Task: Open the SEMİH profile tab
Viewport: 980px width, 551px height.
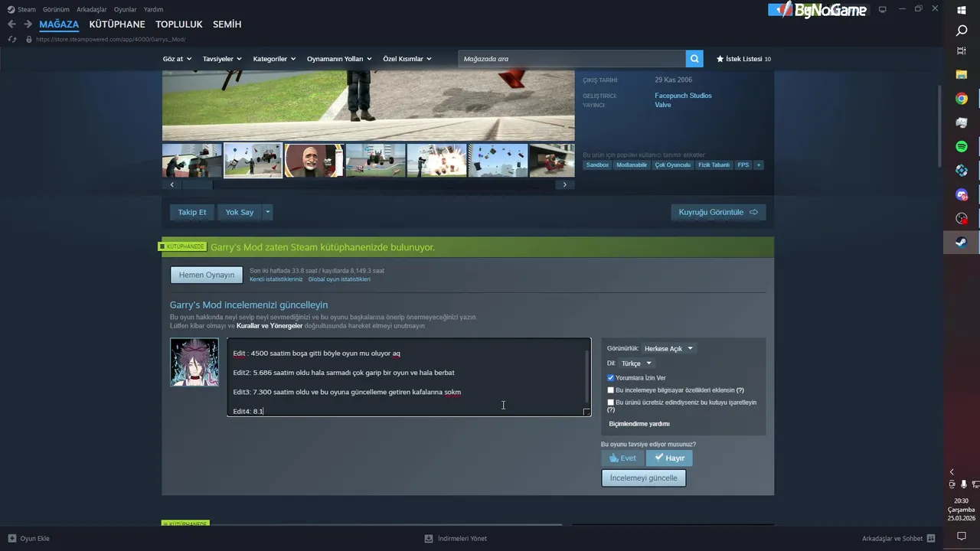Action: (227, 24)
